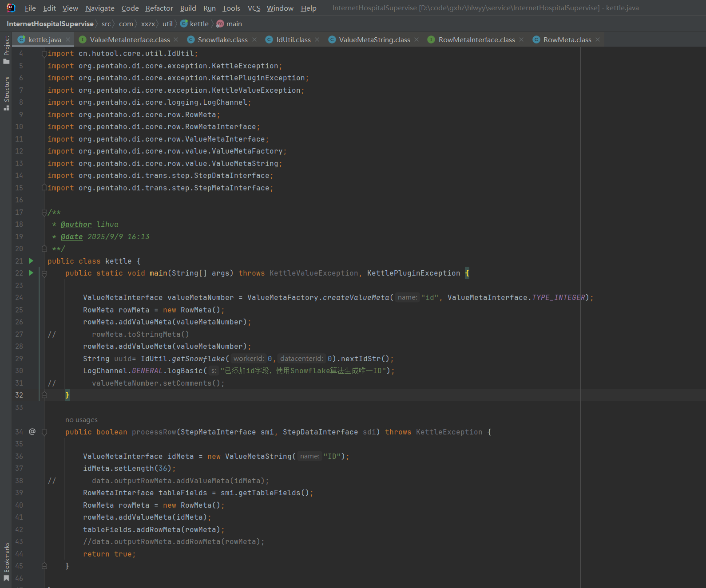
Task: Click the class icon on Snowflake.class tab
Action: click(191, 39)
